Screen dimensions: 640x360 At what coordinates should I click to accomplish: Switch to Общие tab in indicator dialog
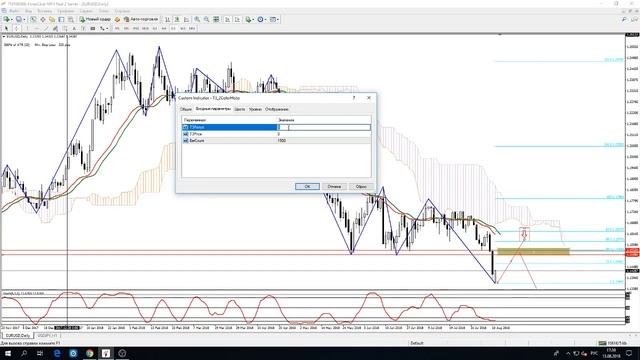(x=186, y=109)
